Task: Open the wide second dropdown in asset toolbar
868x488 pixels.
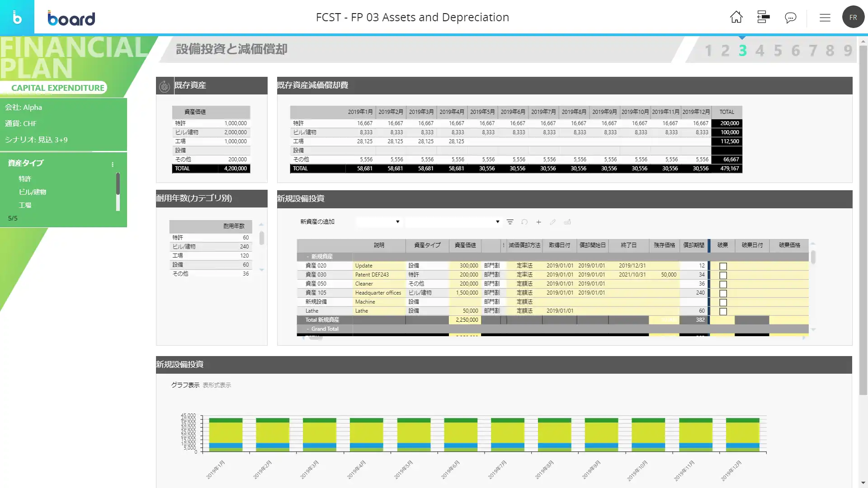Action: (453, 222)
